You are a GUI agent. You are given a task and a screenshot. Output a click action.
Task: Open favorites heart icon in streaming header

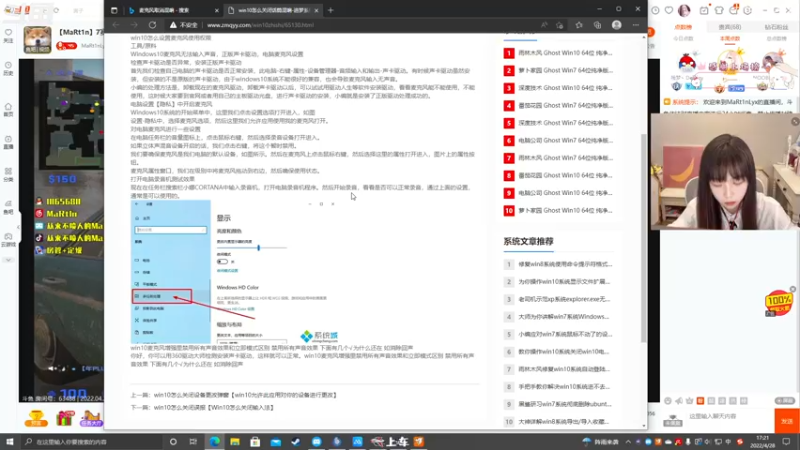(x=669, y=10)
